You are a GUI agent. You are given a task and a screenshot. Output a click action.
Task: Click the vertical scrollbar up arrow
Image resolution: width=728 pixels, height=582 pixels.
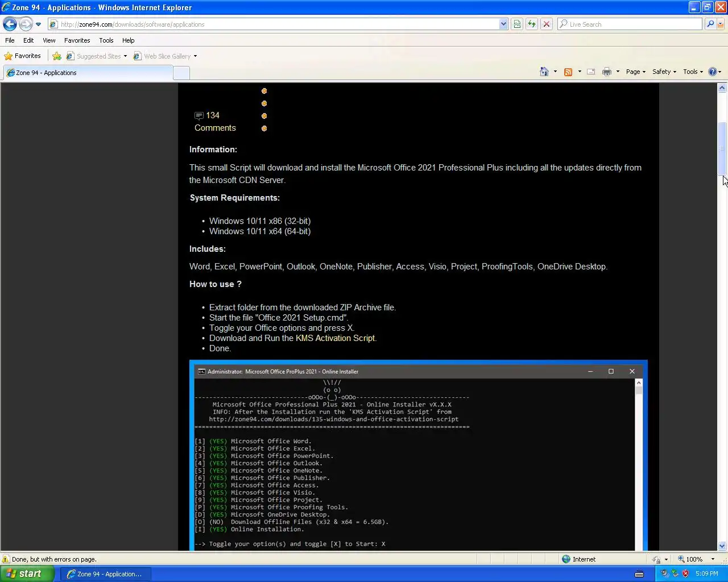[722, 88]
